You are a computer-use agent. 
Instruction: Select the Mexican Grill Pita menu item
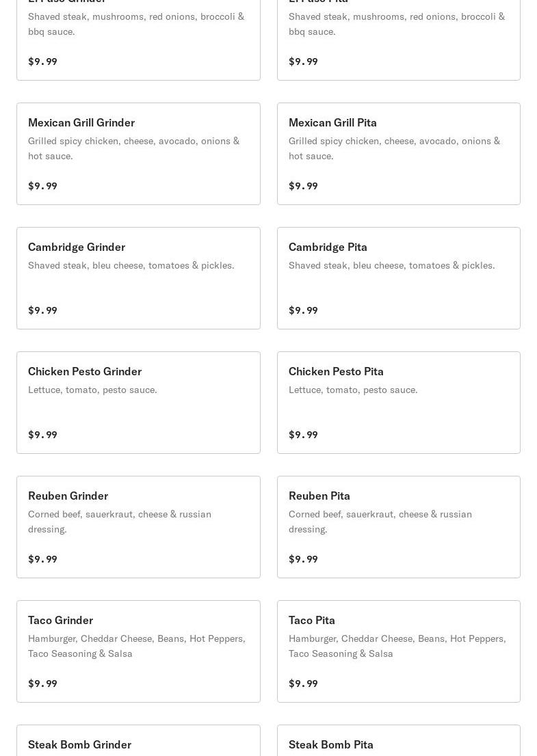398,154
